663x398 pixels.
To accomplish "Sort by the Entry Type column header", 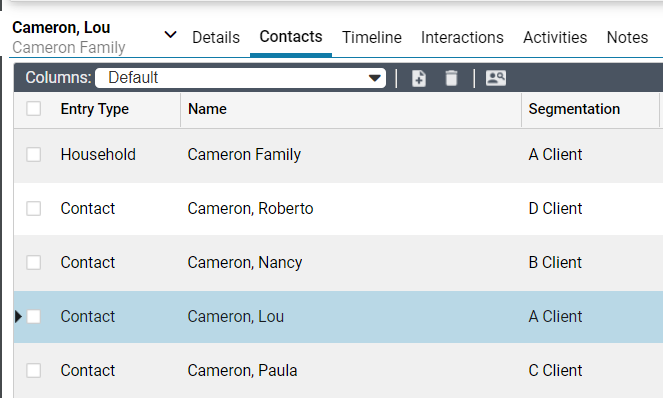I will pos(95,109).
